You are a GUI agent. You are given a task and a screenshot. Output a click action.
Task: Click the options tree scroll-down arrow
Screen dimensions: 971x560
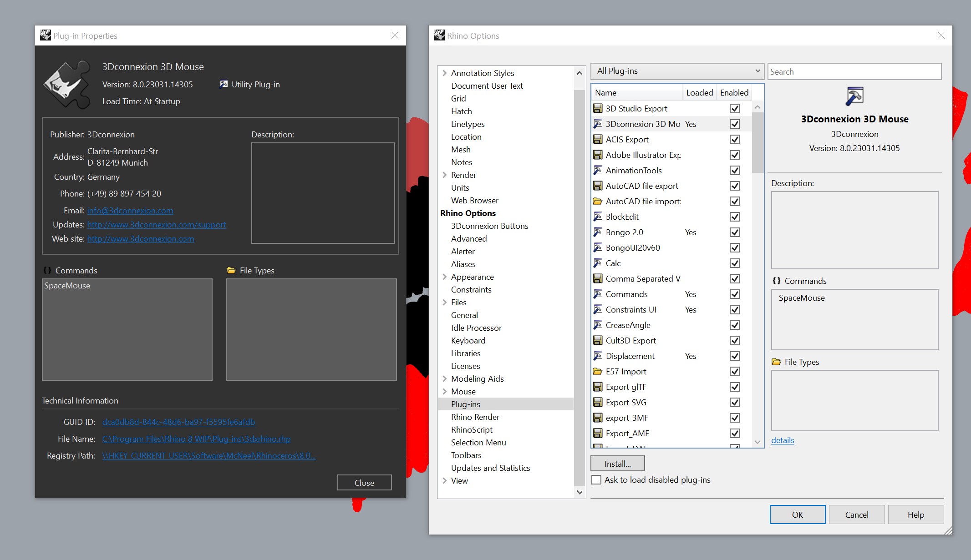pos(580,492)
